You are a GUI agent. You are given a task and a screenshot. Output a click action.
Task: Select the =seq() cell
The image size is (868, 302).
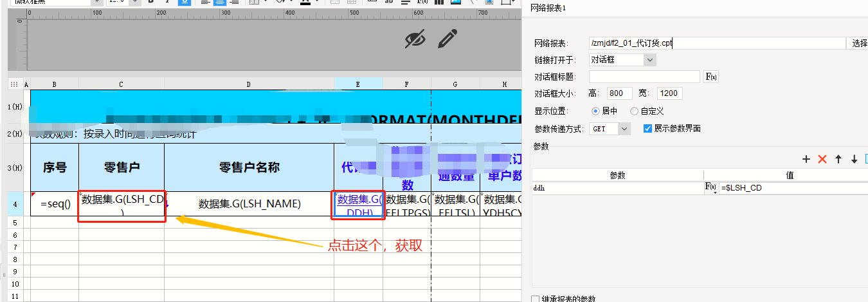click(x=55, y=203)
